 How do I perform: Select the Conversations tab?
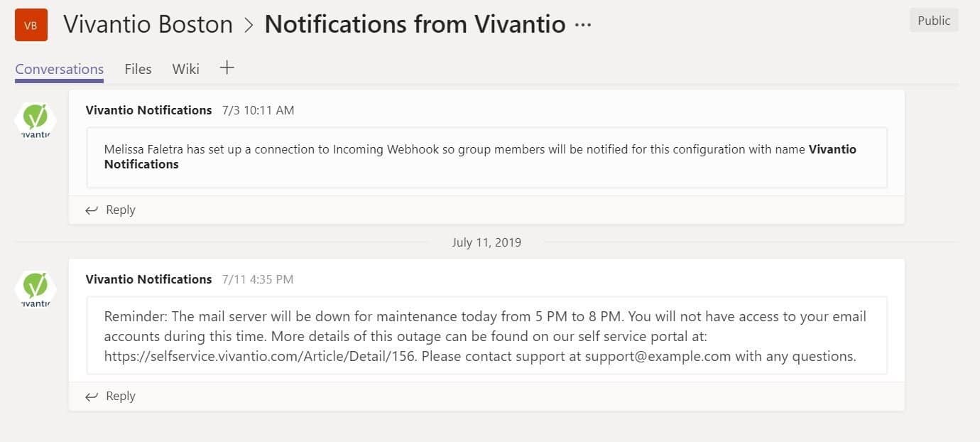(x=59, y=68)
